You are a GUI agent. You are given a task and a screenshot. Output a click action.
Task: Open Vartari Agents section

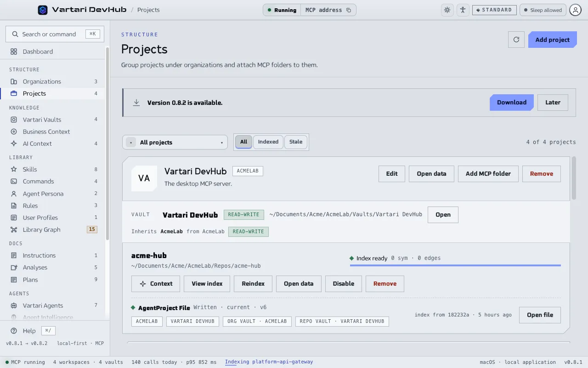52,305
